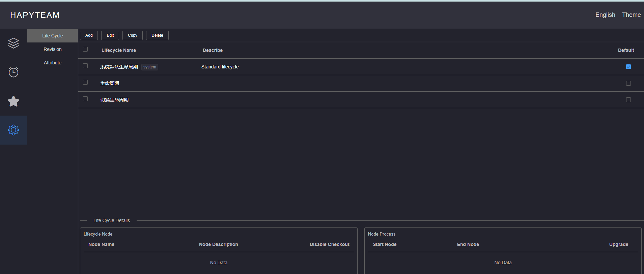The image size is (644, 274).
Task: Click the Add button
Action: pos(89,35)
